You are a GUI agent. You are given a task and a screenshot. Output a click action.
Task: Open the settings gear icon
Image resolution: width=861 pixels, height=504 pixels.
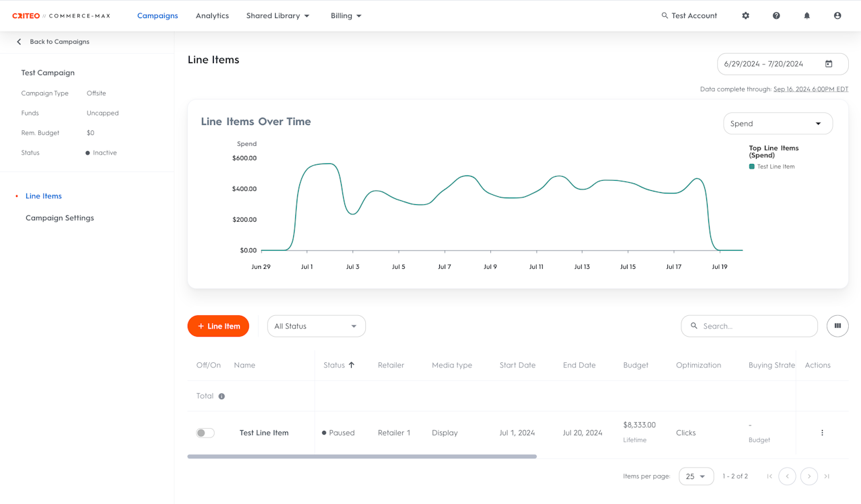pos(745,15)
